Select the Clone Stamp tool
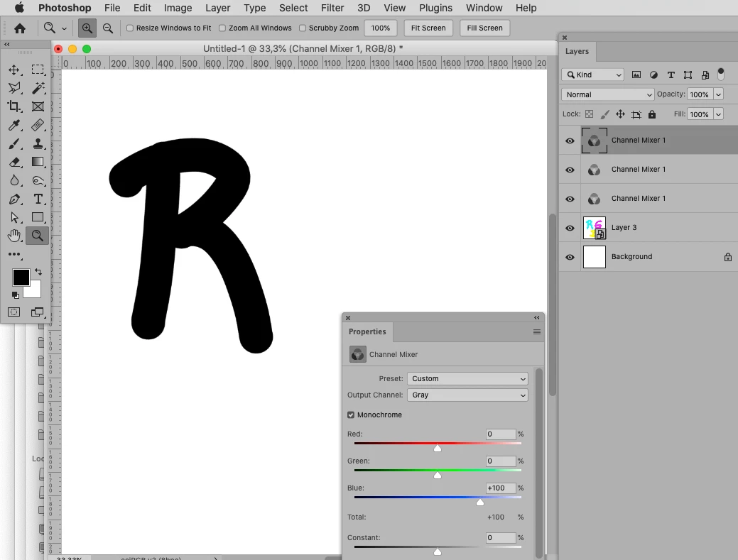The image size is (738, 560). 38,143
